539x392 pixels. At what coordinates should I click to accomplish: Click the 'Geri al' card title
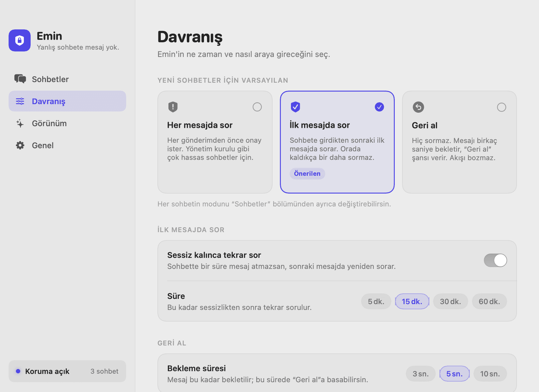pyautogui.click(x=424, y=125)
